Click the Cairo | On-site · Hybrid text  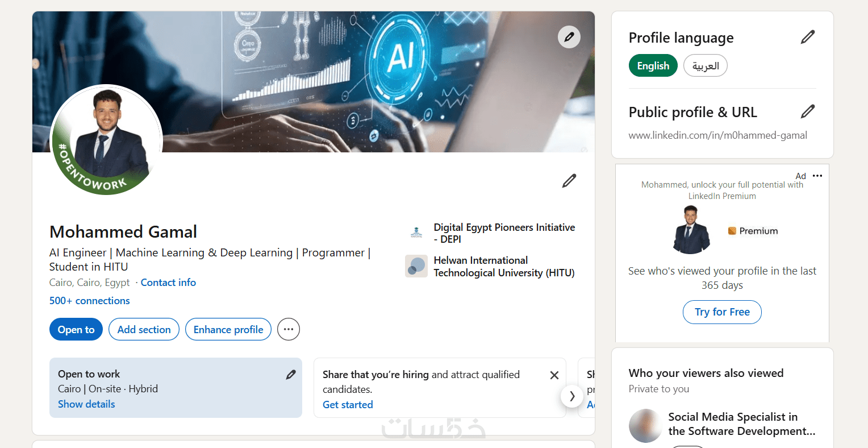(108, 389)
